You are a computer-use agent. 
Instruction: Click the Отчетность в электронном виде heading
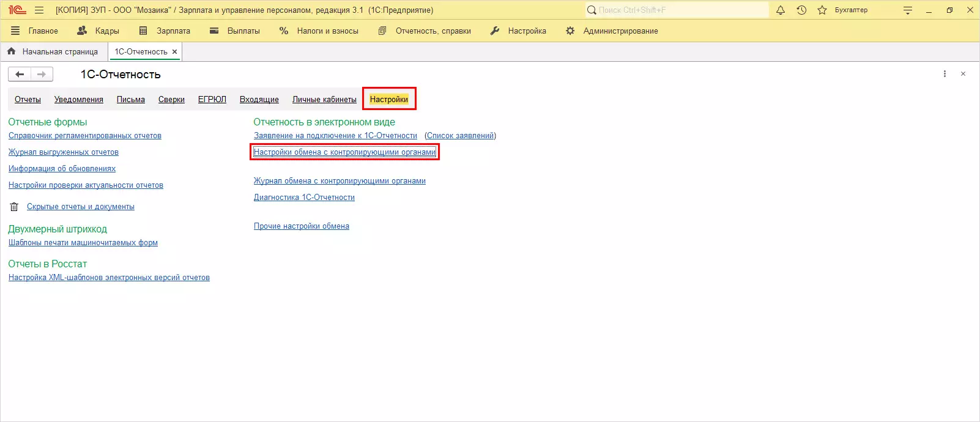pyautogui.click(x=324, y=122)
